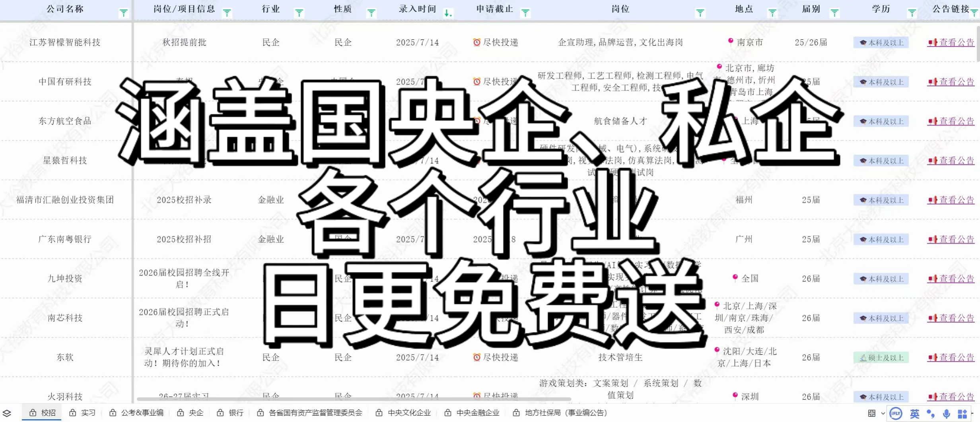
Task: Switch to the 实习 sheet tab
Action: (x=82, y=413)
